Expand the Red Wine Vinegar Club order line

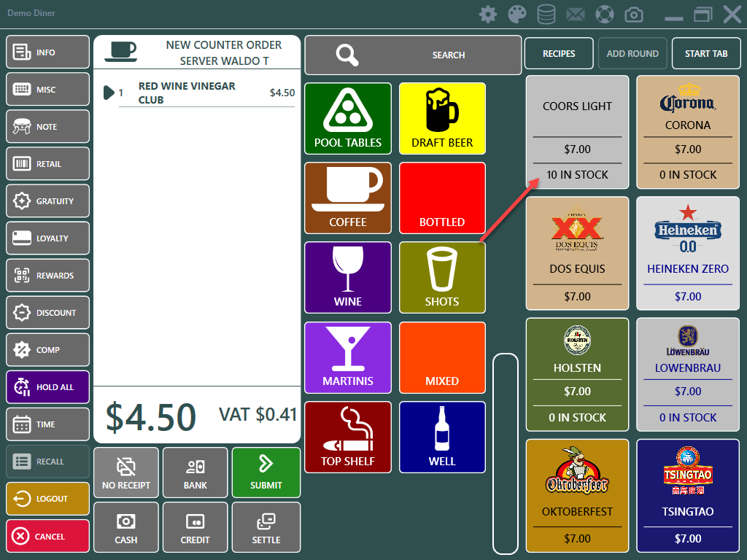click(x=109, y=93)
